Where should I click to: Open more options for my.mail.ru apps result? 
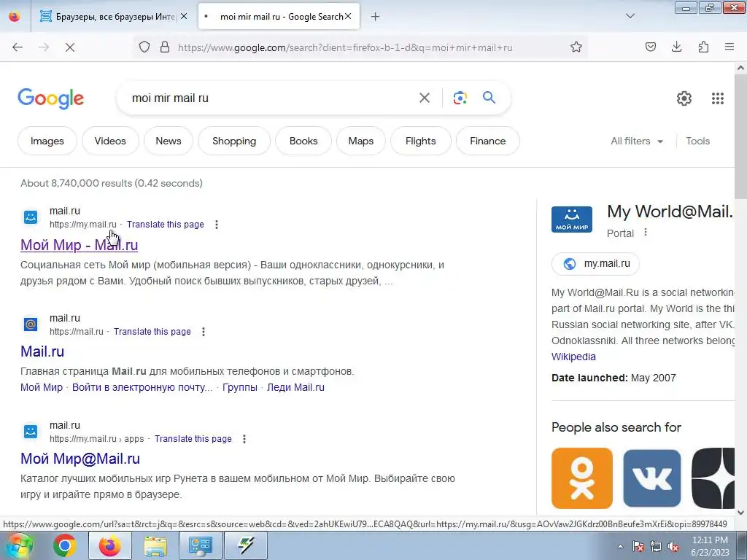[244, 438]
